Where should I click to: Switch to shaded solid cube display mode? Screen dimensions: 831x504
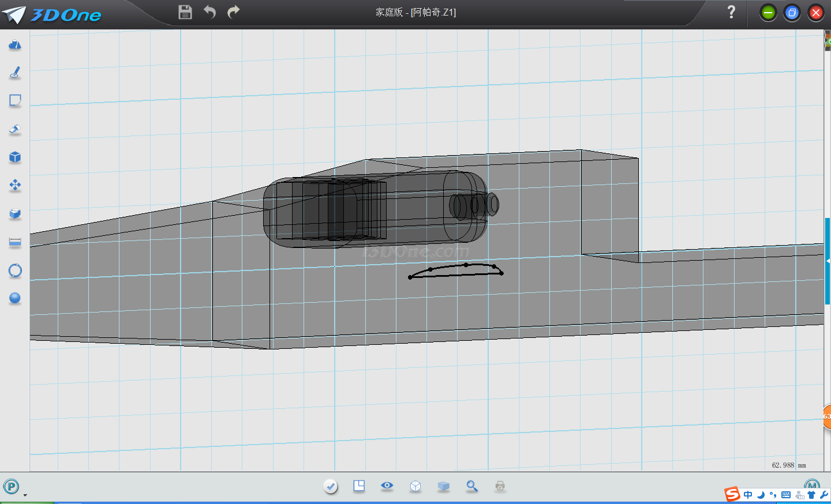tap(443, 486)
